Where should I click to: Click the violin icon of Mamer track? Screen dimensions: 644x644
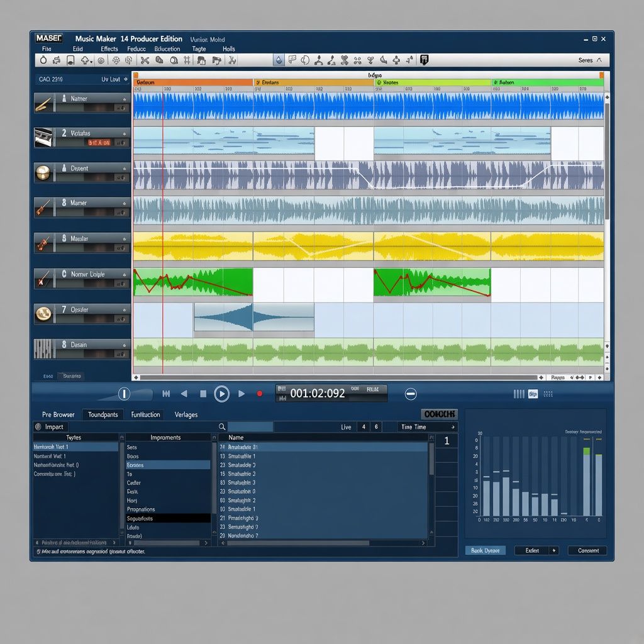(x=43, y=208)
